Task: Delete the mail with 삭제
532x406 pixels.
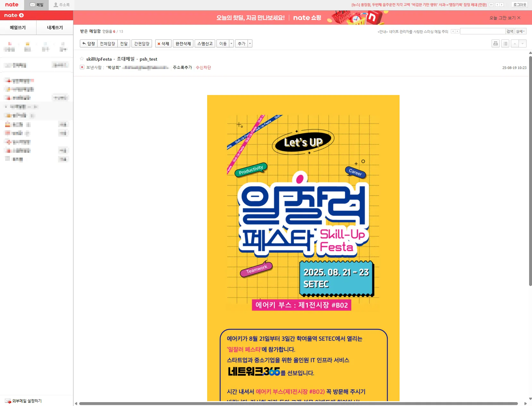Action: [163, 44]
